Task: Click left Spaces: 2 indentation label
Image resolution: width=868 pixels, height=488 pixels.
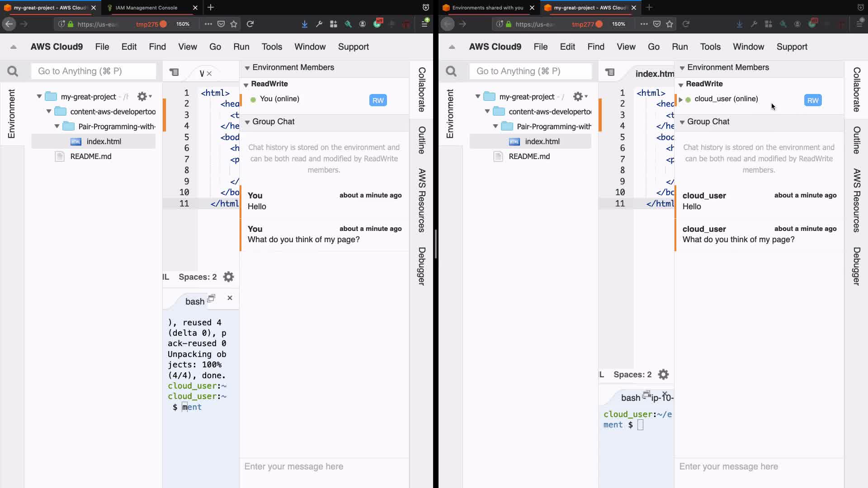Action: click(198, 277)
